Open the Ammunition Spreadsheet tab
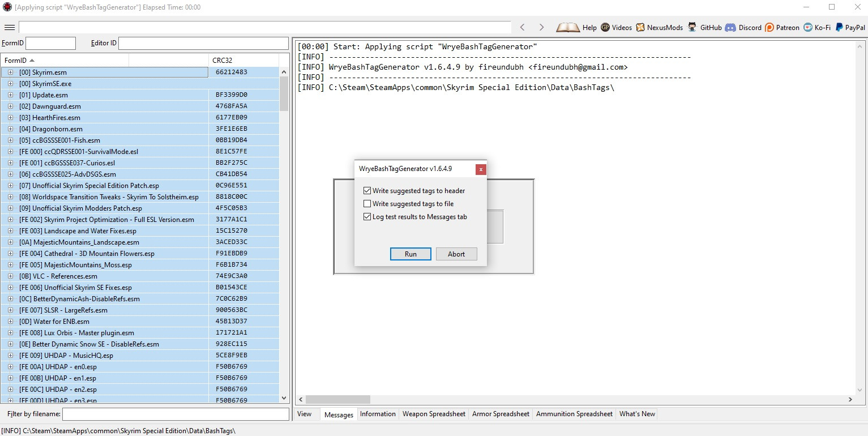 coord(574,414)
